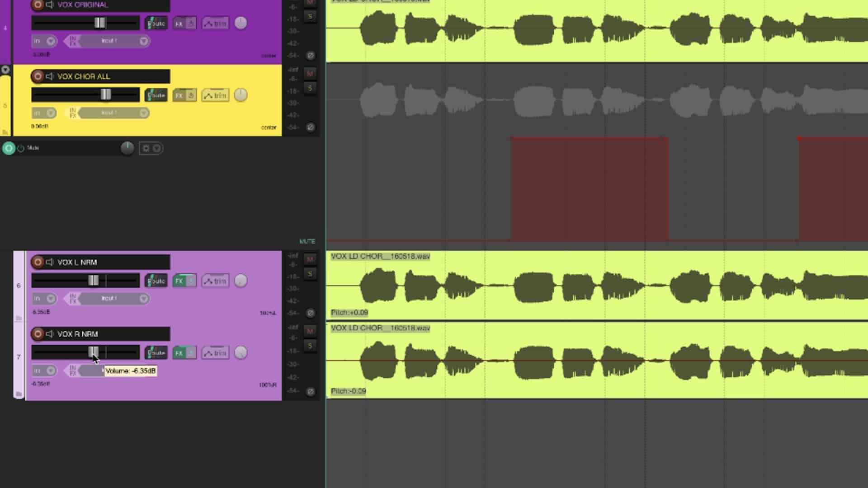
Task: Expand the 'in' dropdown on VOX L NRM
Action: [x=51, y=299]
